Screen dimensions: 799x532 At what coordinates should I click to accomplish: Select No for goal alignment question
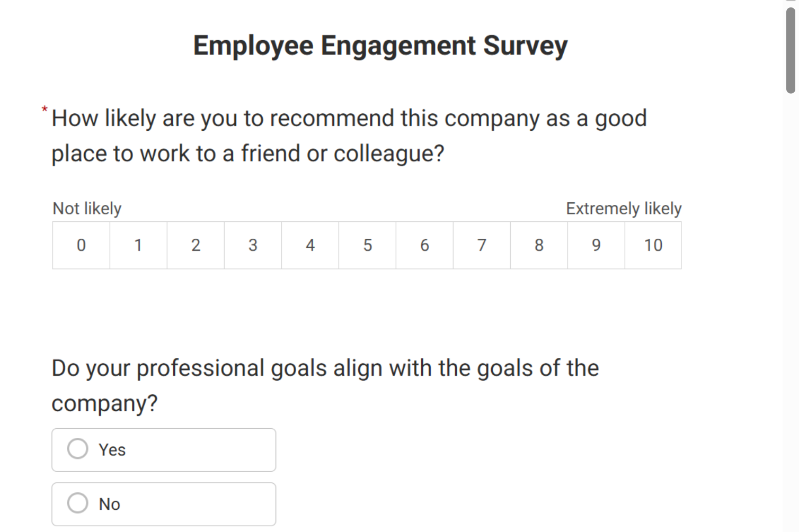pyautogui.click(x=77, y=503)
